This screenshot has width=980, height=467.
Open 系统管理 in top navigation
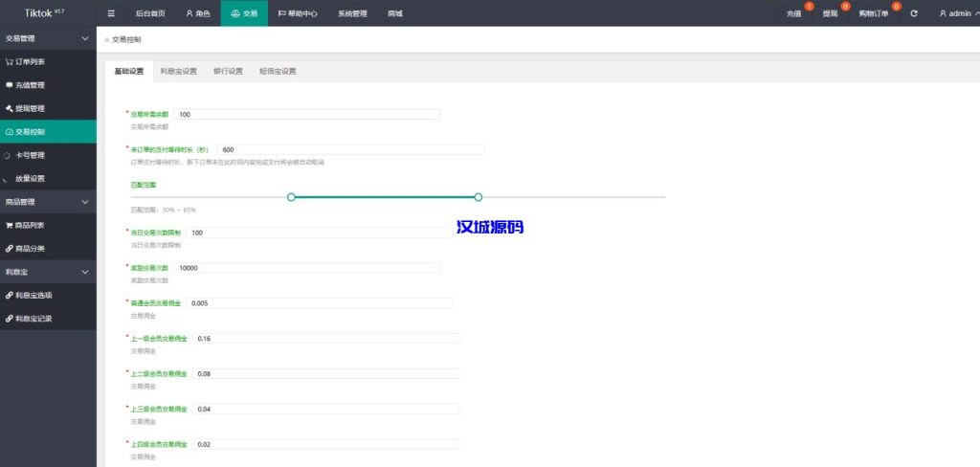coord(351,13)
